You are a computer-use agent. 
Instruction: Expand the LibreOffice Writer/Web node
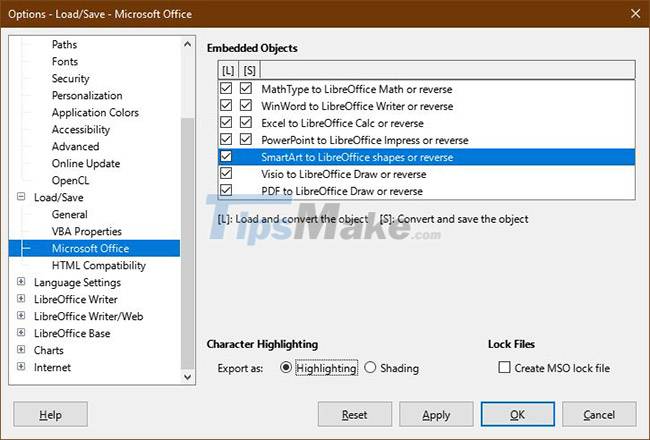click(21, 316)
